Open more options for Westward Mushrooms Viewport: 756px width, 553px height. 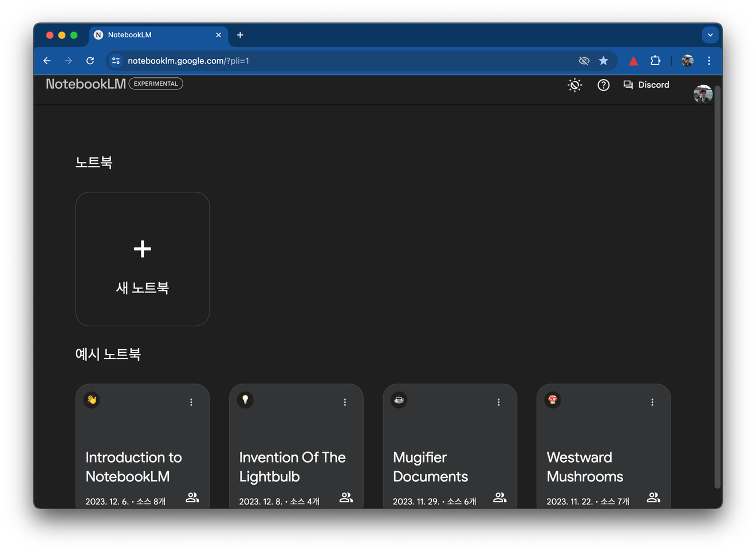coord(652,402)
